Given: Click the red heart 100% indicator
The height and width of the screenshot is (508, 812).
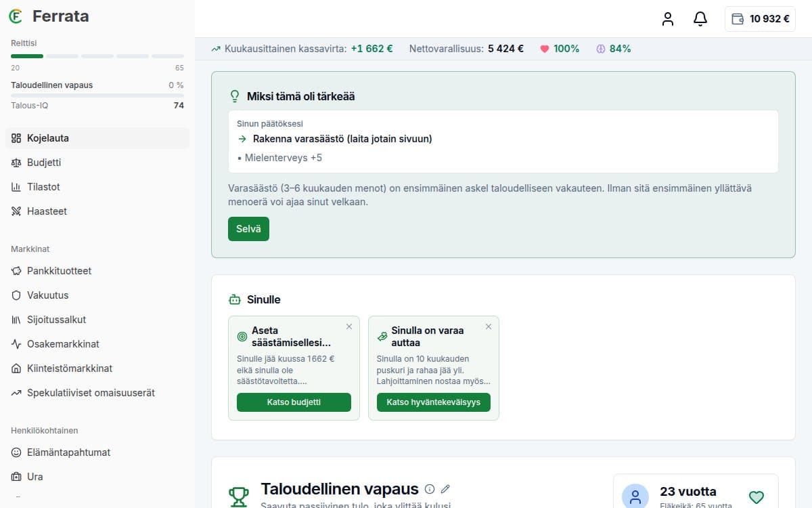Looking at the screenshot, I should [560, 49].
